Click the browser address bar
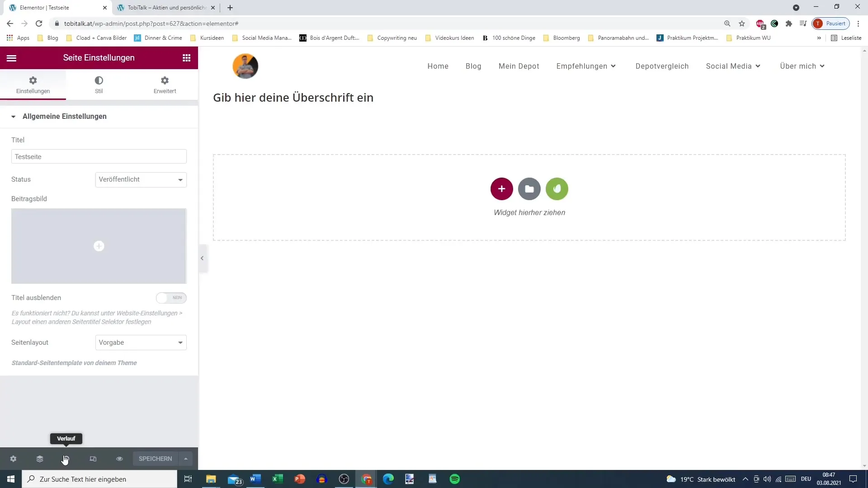 [389, 23]
